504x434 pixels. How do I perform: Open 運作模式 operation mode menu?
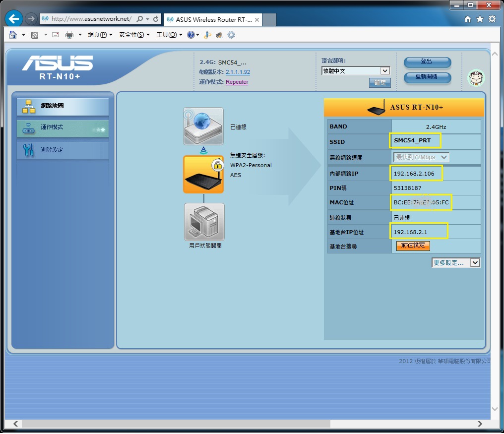point(63,128)
